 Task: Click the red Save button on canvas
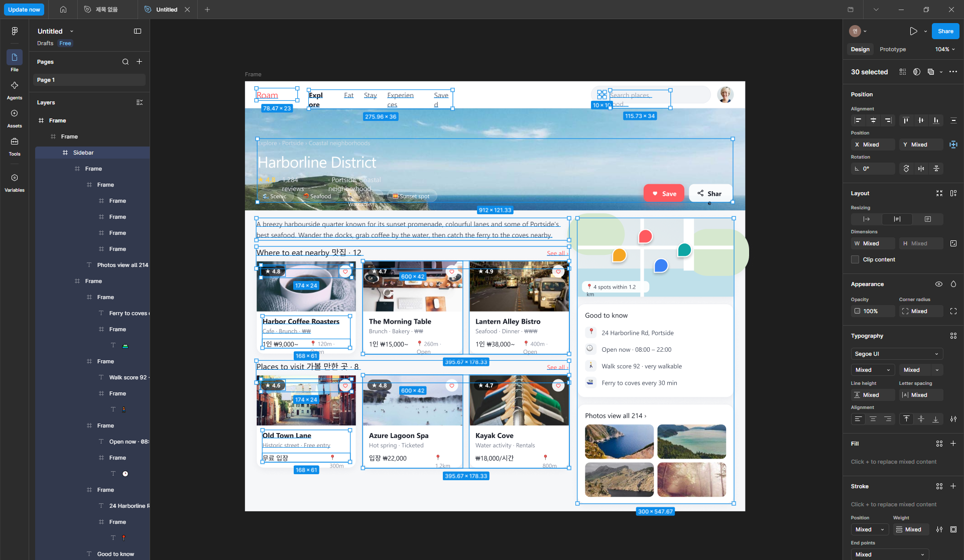[x=664, y=193]
